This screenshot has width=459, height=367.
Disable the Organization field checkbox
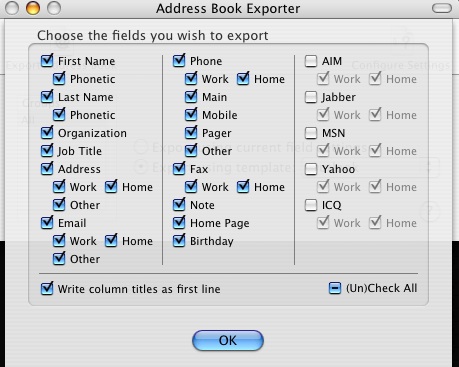[47, 133]
